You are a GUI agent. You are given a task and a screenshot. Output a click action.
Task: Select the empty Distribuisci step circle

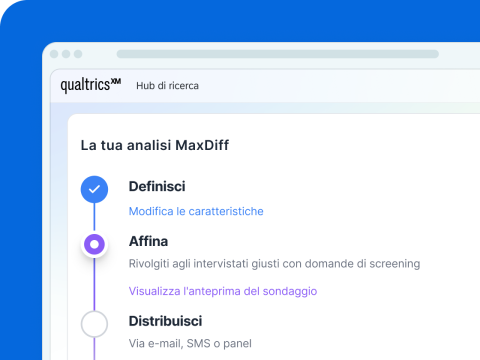[94, 324]
